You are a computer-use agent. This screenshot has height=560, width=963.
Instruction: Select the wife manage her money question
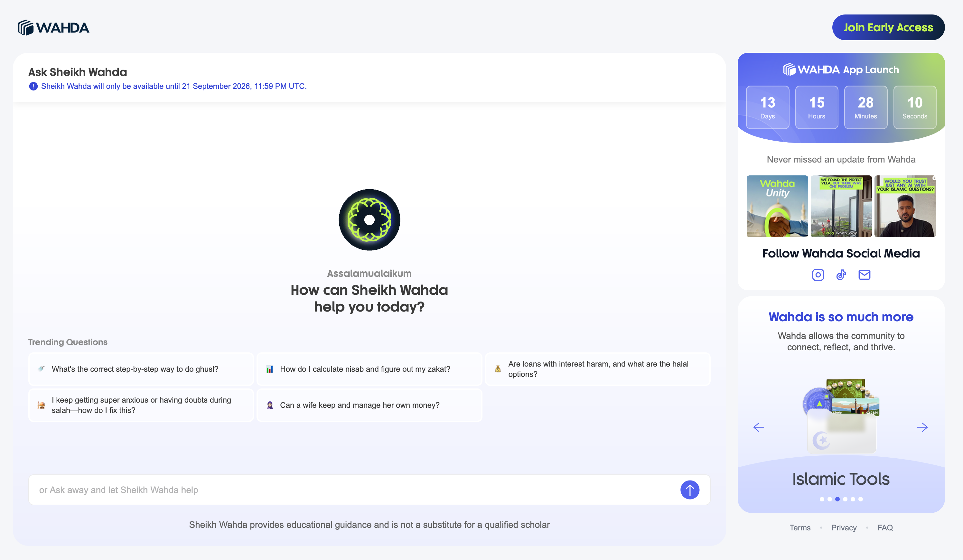(369, 405)
